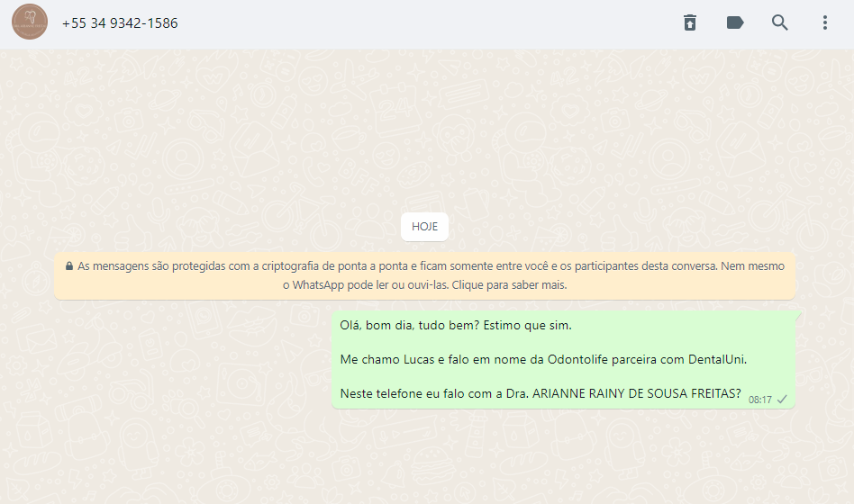
Task: Click the HOJE date badge
Action: 425,227
